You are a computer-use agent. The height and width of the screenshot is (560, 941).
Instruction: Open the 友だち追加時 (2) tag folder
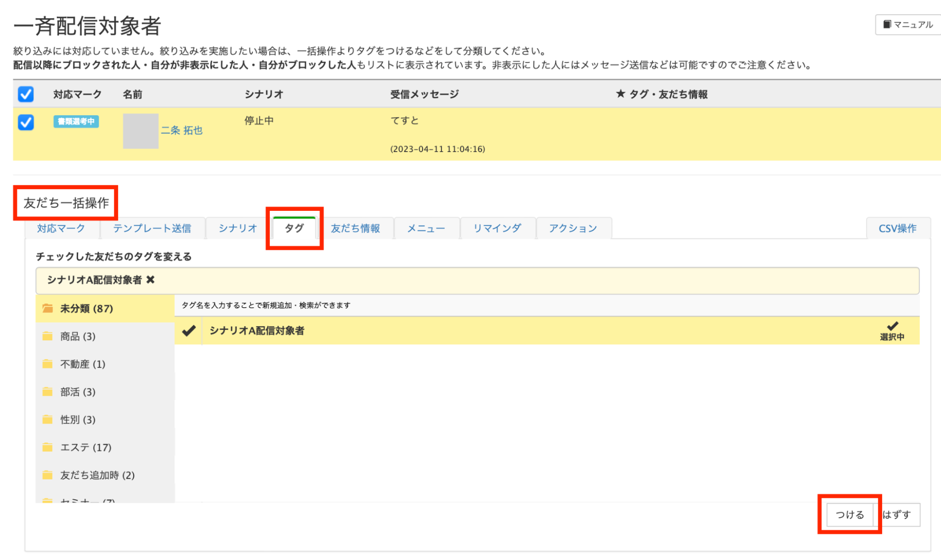pyautogui.click(x=97, y=475)
